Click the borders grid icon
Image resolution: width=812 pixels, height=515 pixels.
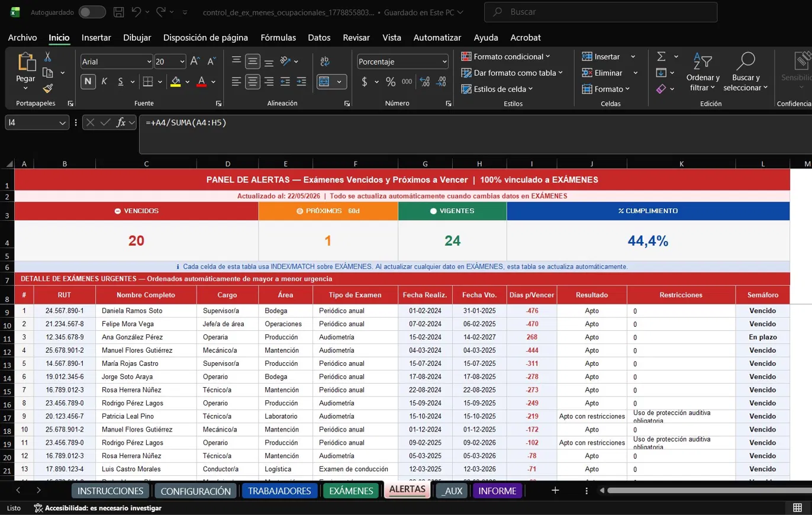pyautogui.click(x=148, y=82)
